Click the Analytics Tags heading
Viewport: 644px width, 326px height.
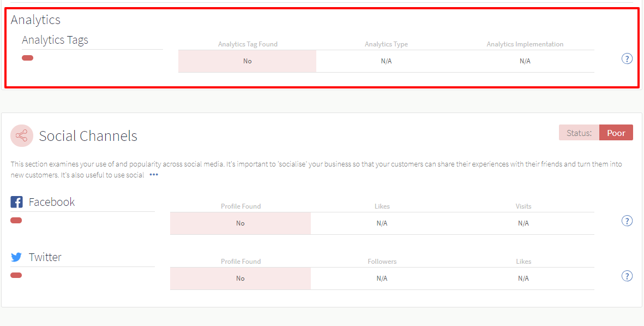(x=55, y=40)
